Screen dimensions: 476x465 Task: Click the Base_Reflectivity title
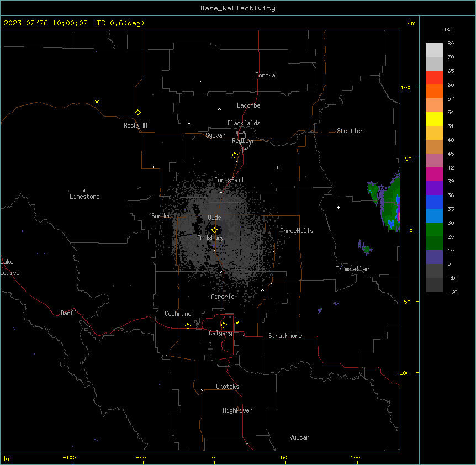[x=238, y=8]
